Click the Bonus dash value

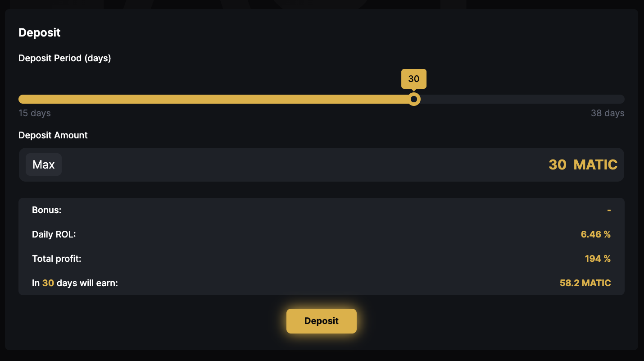609,210
